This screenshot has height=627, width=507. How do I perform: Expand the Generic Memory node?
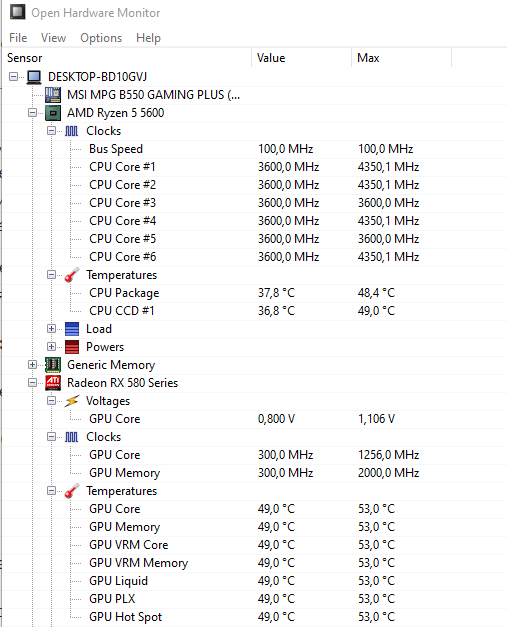pos(32,365)
